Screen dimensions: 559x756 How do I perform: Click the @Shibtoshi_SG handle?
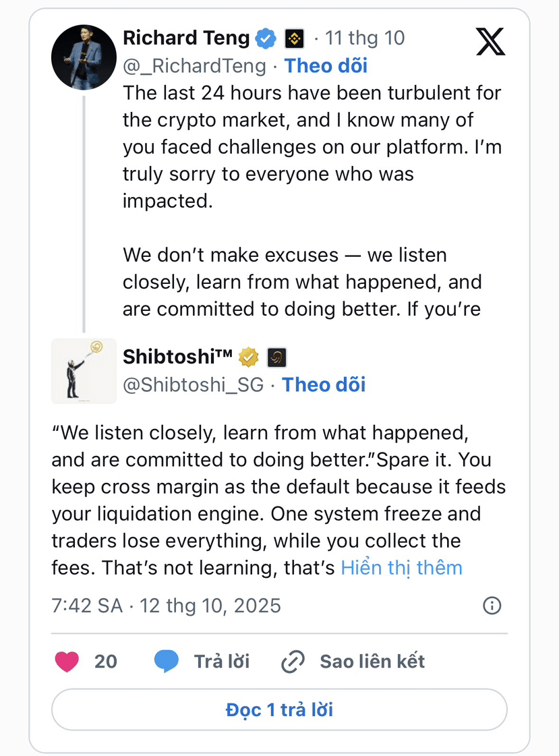(192, 384)
